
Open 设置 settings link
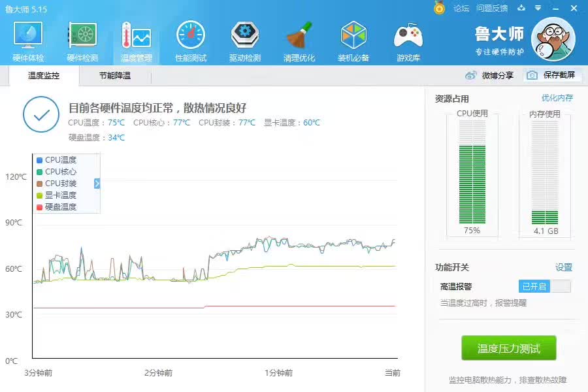[x=564, y=267]
